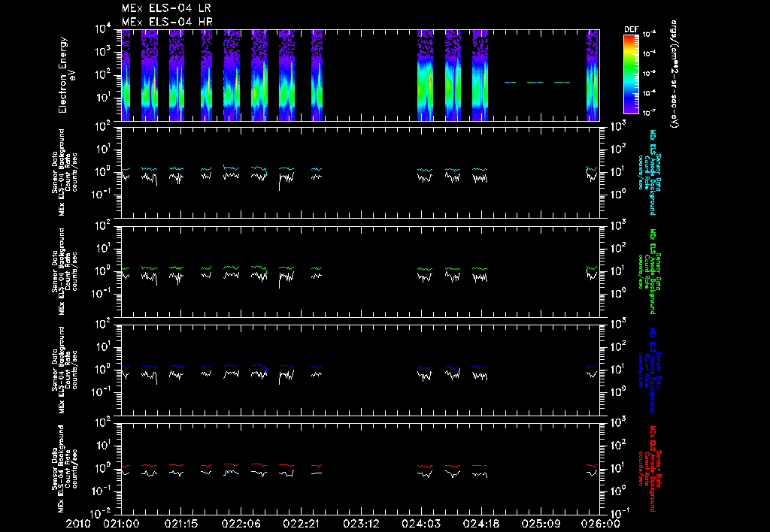Click the "025:09" time axis label
The height and width of the screenshot is (532, 770).
(x=541, y=524)
